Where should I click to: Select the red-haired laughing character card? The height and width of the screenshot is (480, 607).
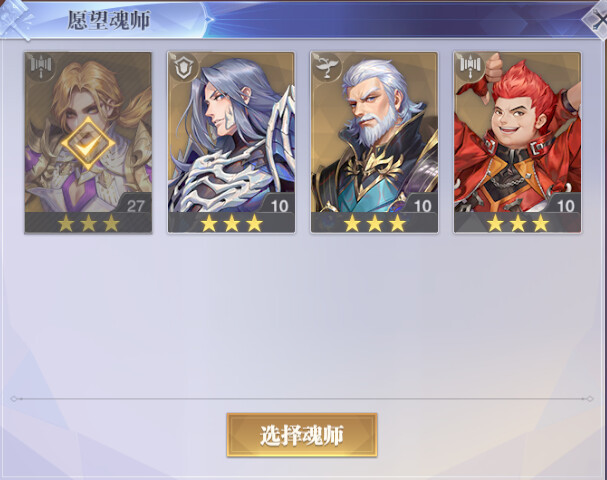(518, 142)
